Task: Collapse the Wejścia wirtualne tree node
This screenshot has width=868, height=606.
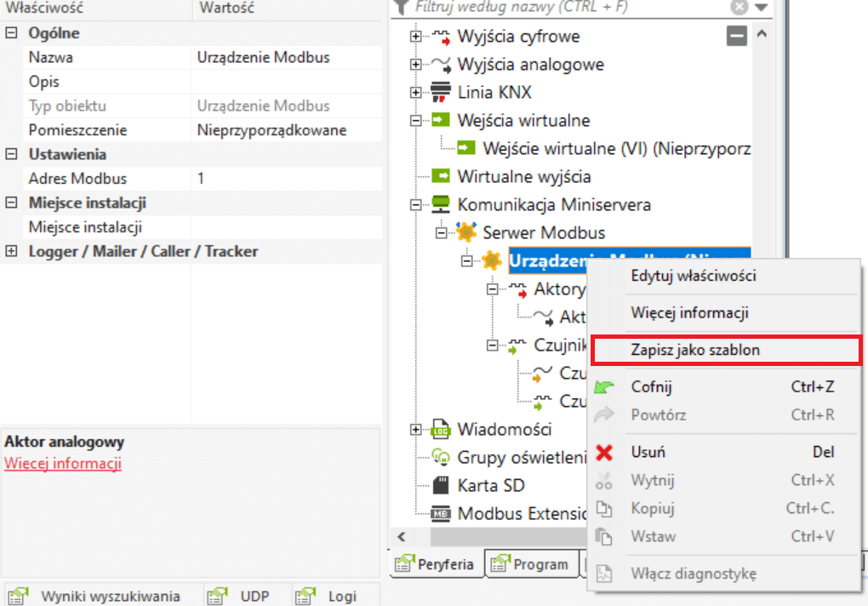Action: tap(415, 121)
